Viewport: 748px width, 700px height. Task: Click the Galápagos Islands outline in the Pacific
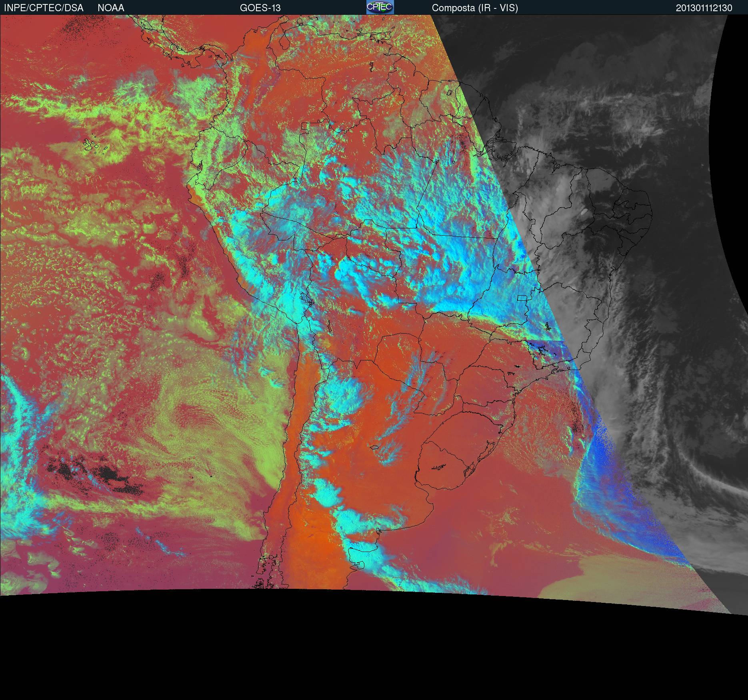pos(95,146)
